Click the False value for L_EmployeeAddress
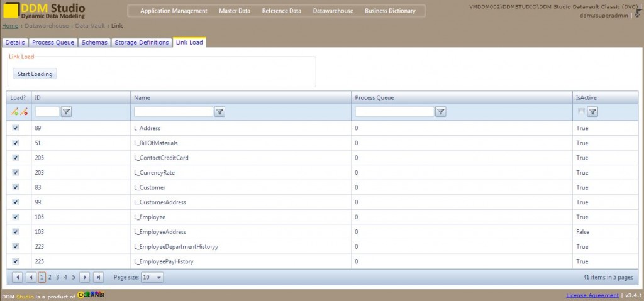 point(583,232)
